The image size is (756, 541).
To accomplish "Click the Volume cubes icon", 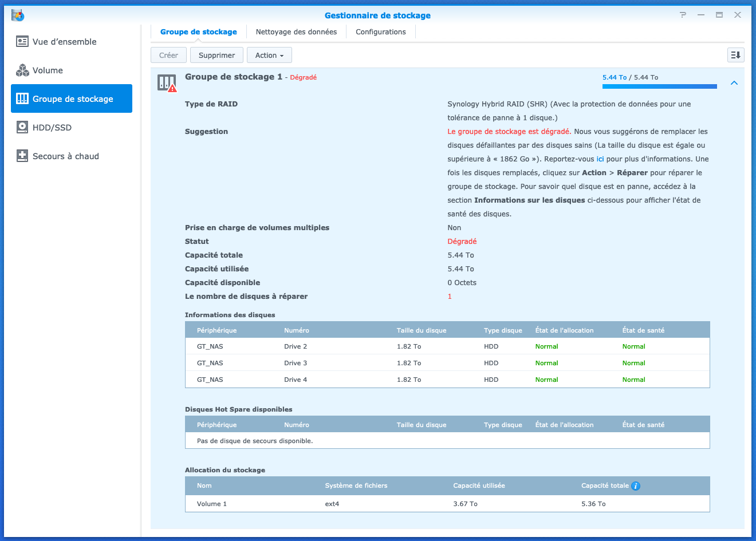I will (x=22, y=70).
